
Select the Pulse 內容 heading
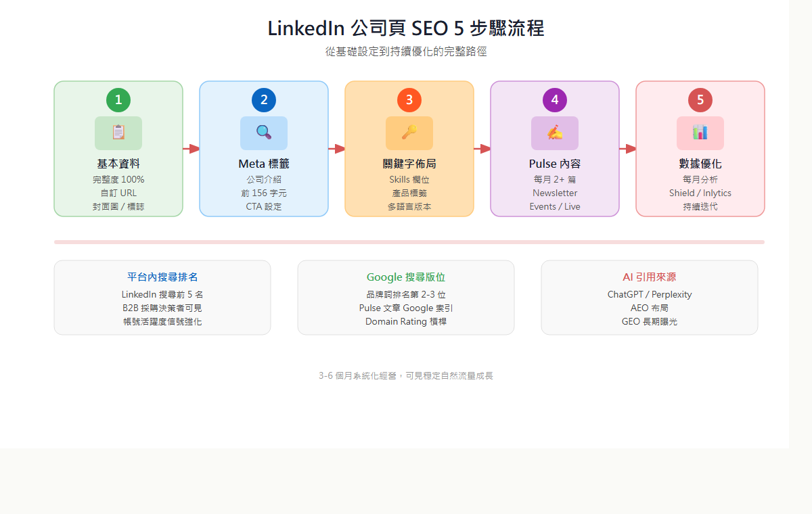[x=555, y=164]
